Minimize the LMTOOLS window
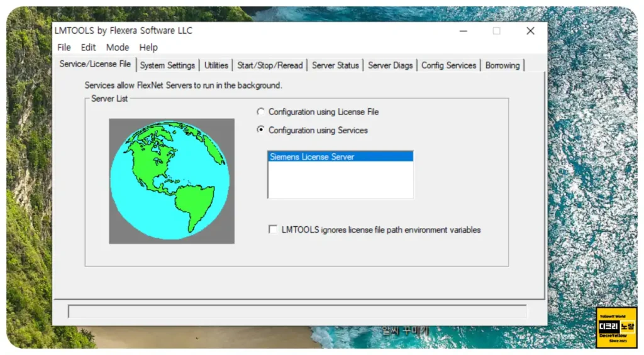This screenshot has width=644, height=355. click(464, 31)
